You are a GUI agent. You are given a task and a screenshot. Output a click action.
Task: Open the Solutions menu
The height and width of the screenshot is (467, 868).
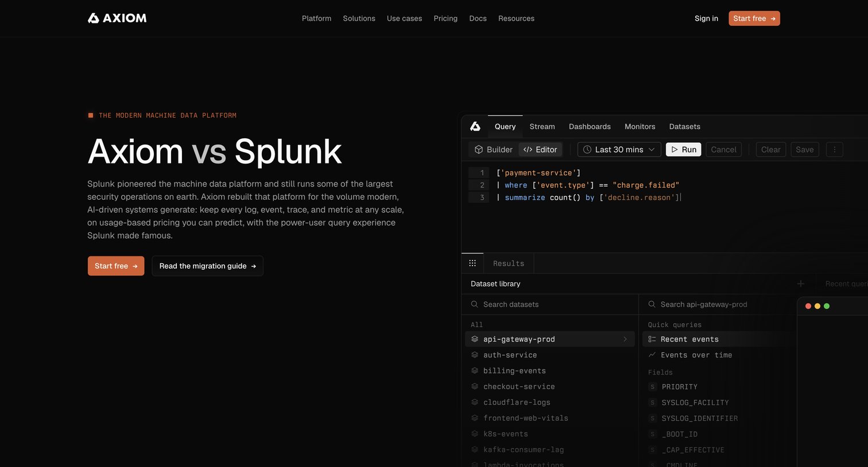(359, 18)
